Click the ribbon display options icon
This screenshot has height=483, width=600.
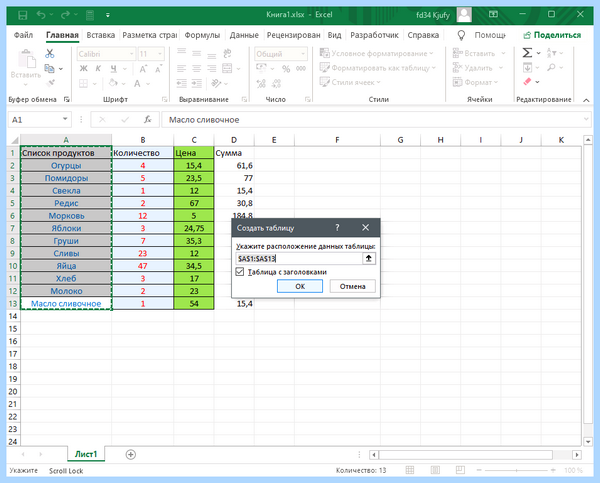tap(494, 14)
